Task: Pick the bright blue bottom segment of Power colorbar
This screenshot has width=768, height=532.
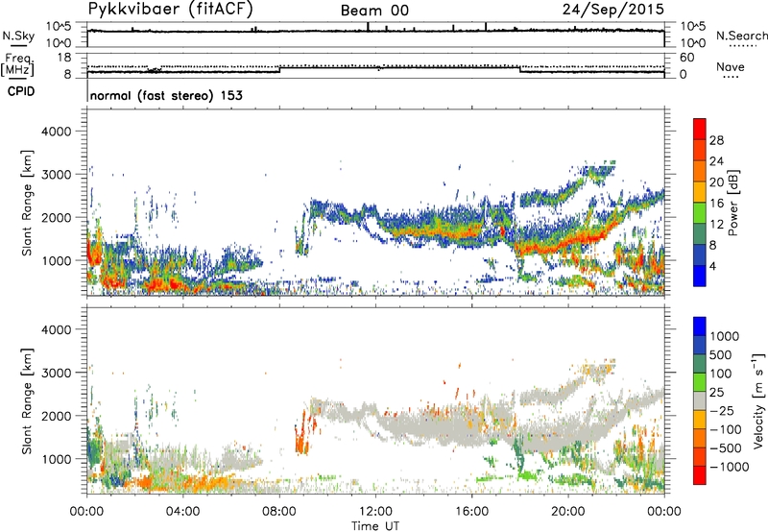Action: [700, 276]
